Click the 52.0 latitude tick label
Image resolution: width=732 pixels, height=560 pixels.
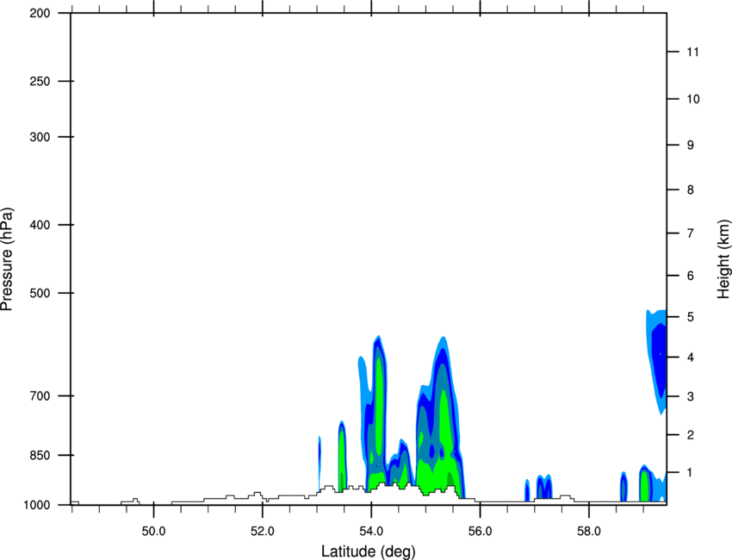(x=263, y=532)
